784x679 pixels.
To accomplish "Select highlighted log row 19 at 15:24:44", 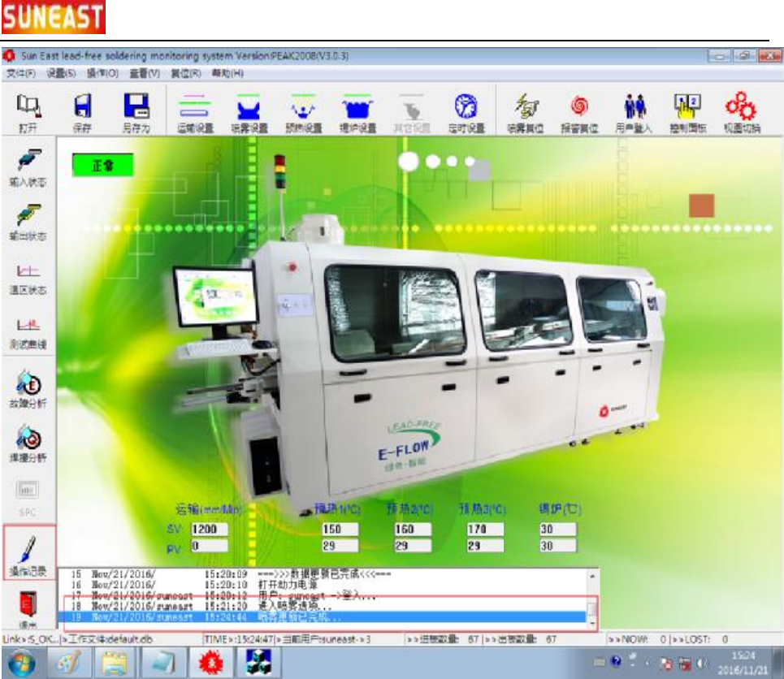I will pos(323,617).
